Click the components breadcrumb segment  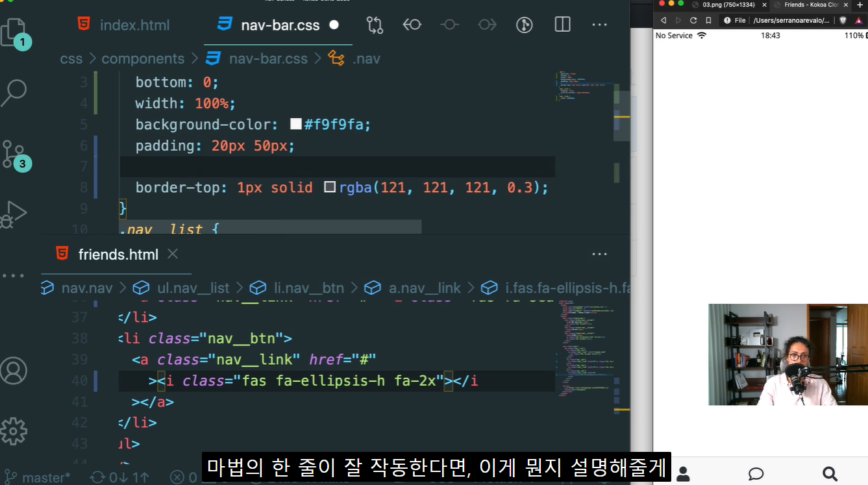pyautogui.click(x=143, y=58)
